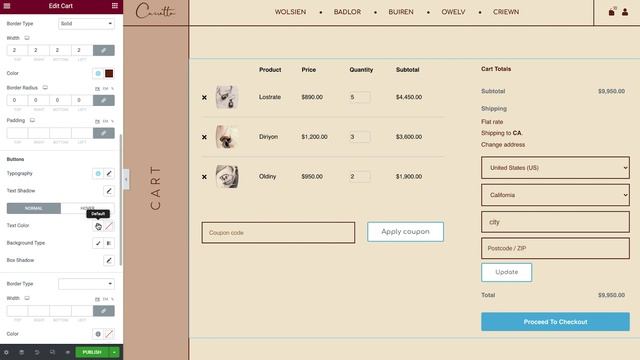Click the Apply coupon button

pyautogui.click(x=405, y=232)
